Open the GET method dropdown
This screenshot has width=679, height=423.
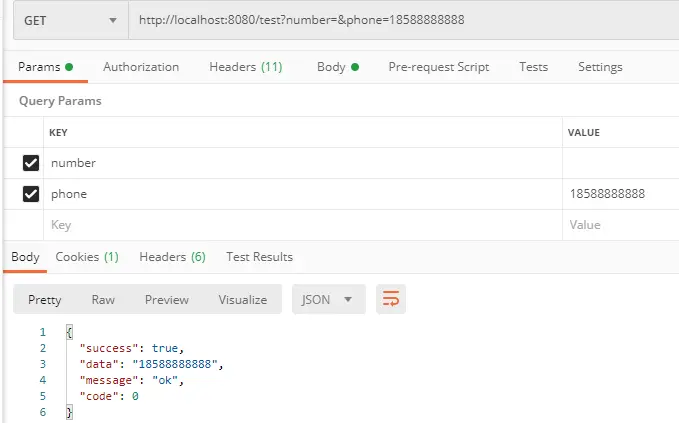click(x=71, y=20)
